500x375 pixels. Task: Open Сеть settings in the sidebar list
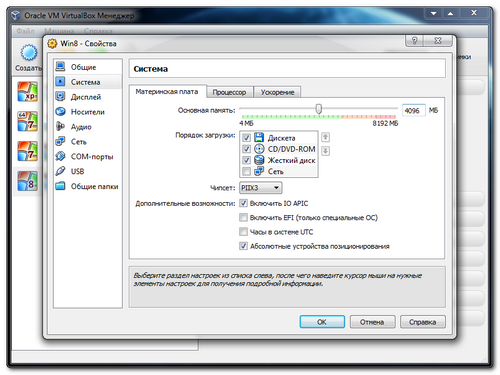(x=79, y=142)
